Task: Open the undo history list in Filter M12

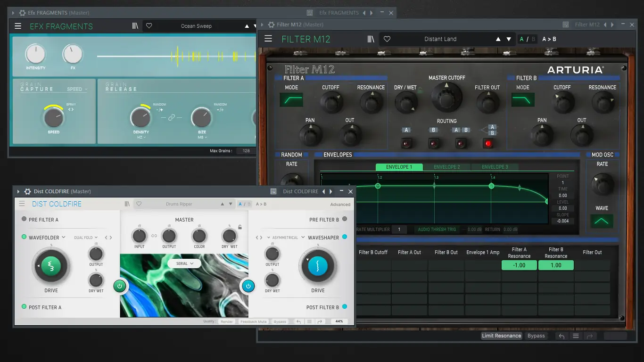Action: 576,336
